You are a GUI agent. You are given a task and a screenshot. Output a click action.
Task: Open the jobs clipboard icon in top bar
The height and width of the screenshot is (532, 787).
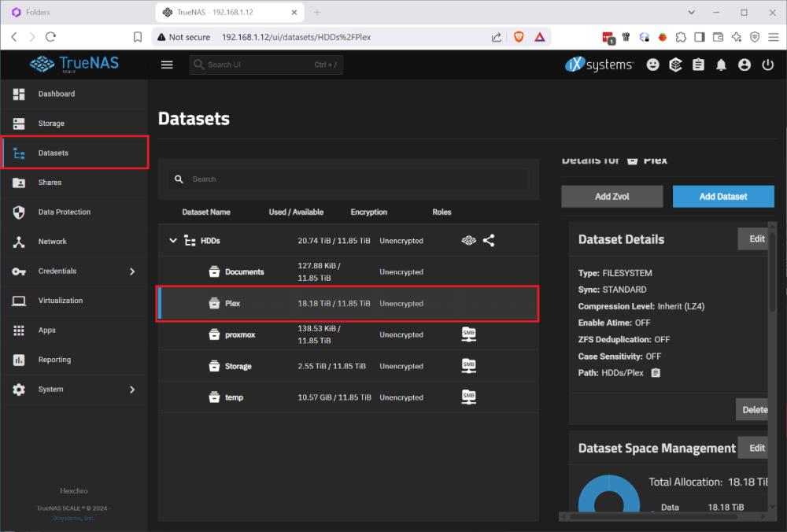click(x=698, y=65)
